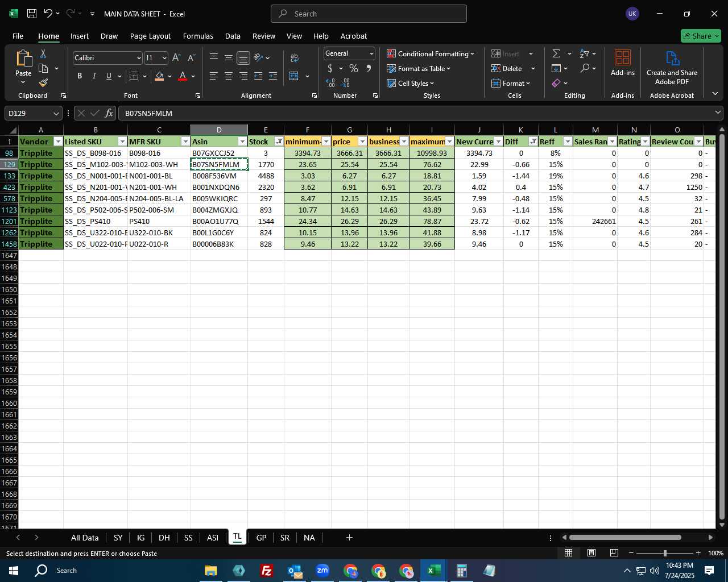Click the Fill down icon in Editing
The image size is (728, 582).
556,68
